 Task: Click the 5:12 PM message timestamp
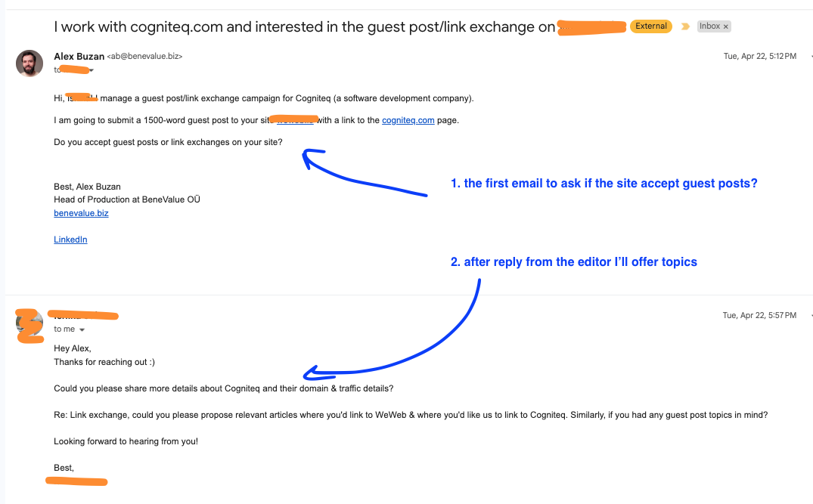click(759, 57)
